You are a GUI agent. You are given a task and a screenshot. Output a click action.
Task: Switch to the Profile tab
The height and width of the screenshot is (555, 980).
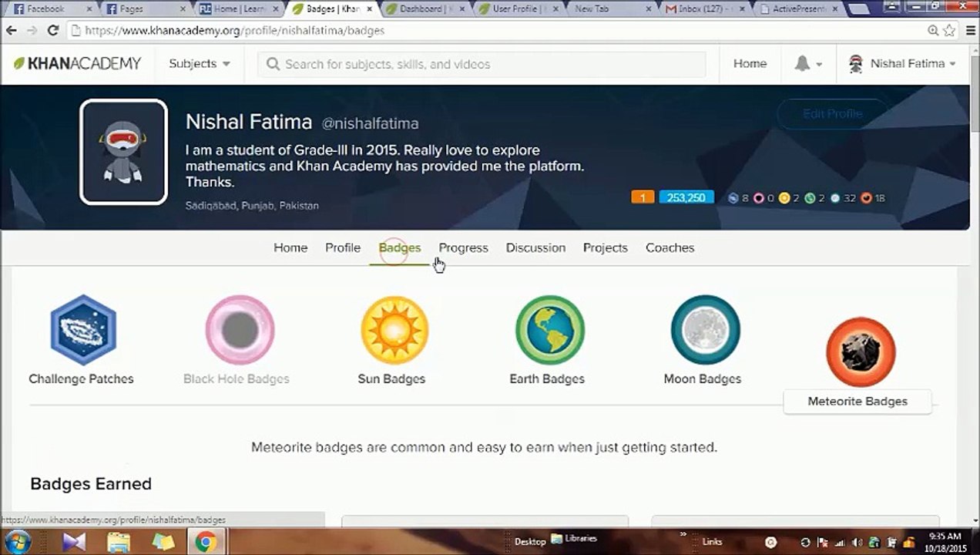click(343, 247)
